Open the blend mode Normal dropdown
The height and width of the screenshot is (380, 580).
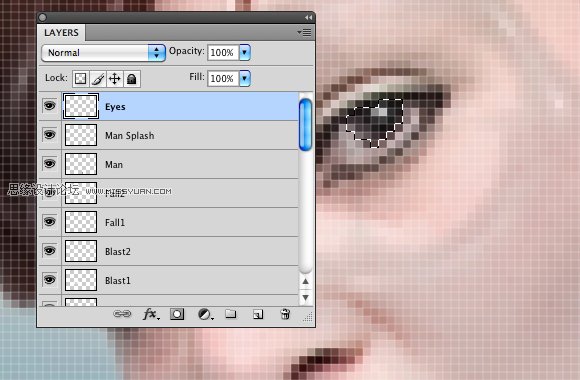(x=103, y=53)
